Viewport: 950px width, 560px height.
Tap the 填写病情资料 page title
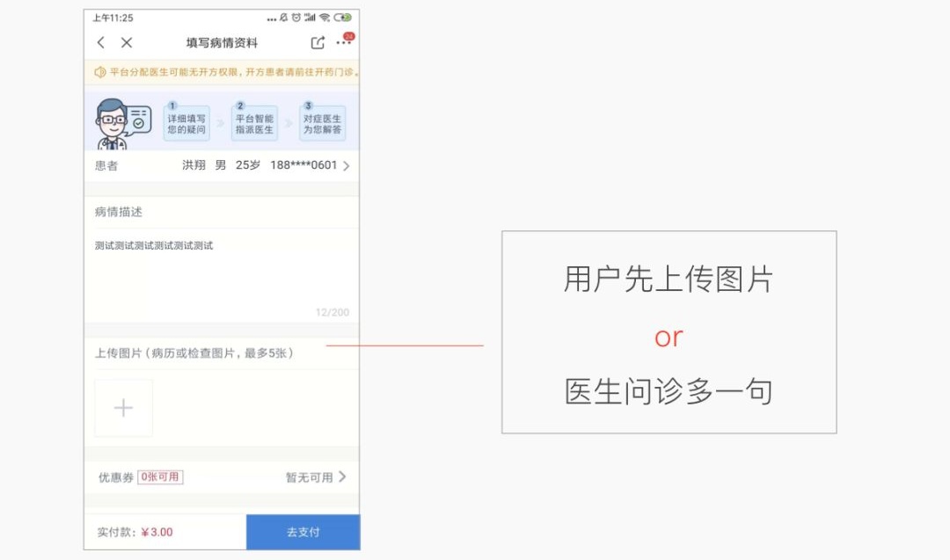(x=222, y=43)
